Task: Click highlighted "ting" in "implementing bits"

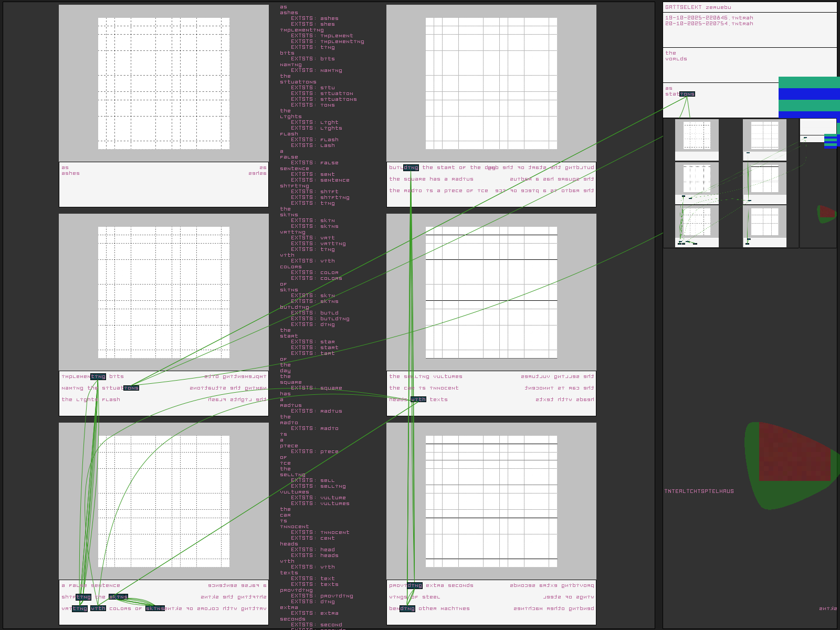Action: (x=98, y=376)
